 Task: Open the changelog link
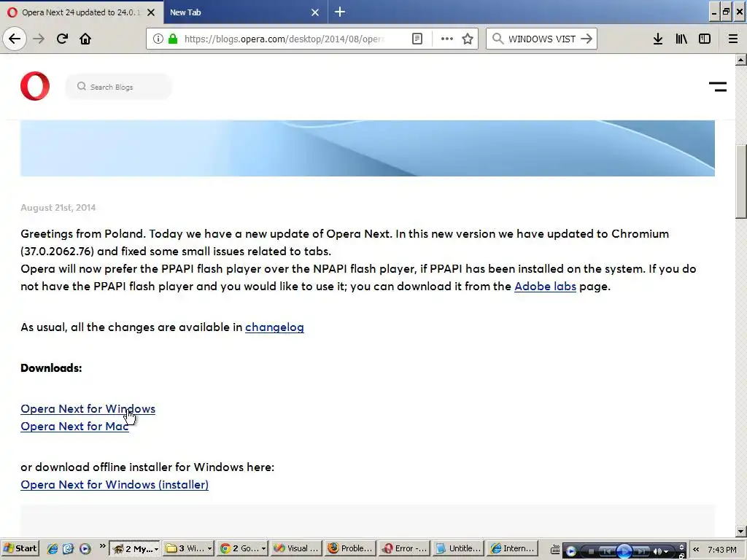pyautogui.click(x=274, y=327)
